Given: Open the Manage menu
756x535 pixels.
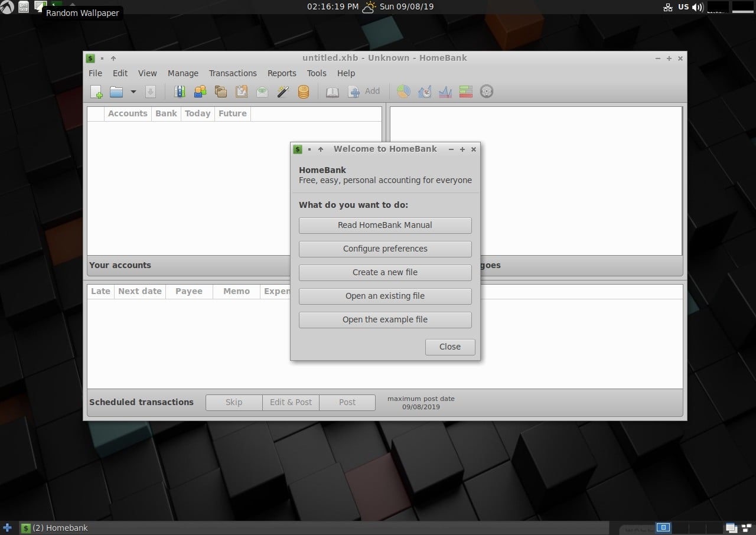Looking at the screenshot, I should (183, 73).
